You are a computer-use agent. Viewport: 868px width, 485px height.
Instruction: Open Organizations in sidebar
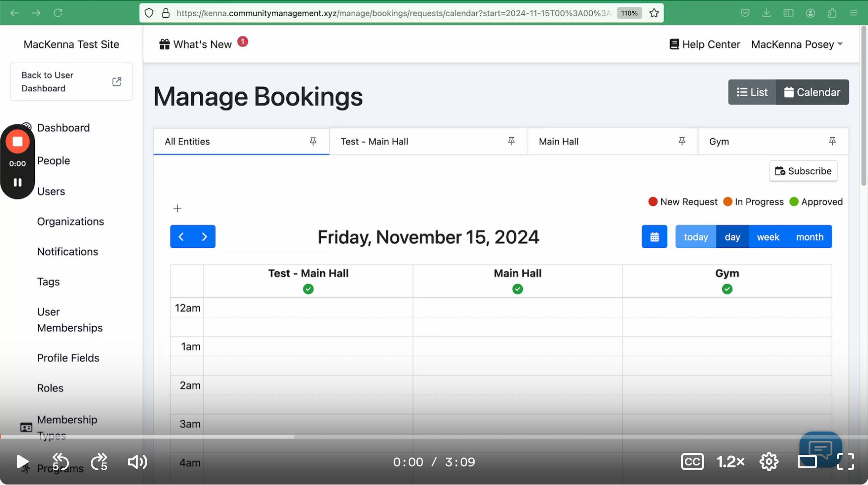pyautogui.click(x=70, y=221)
